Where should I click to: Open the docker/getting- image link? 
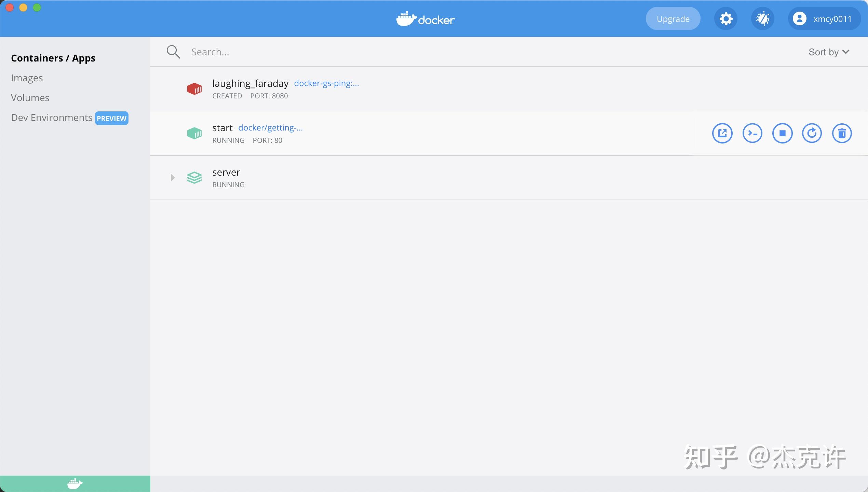(x=270, y=128)
